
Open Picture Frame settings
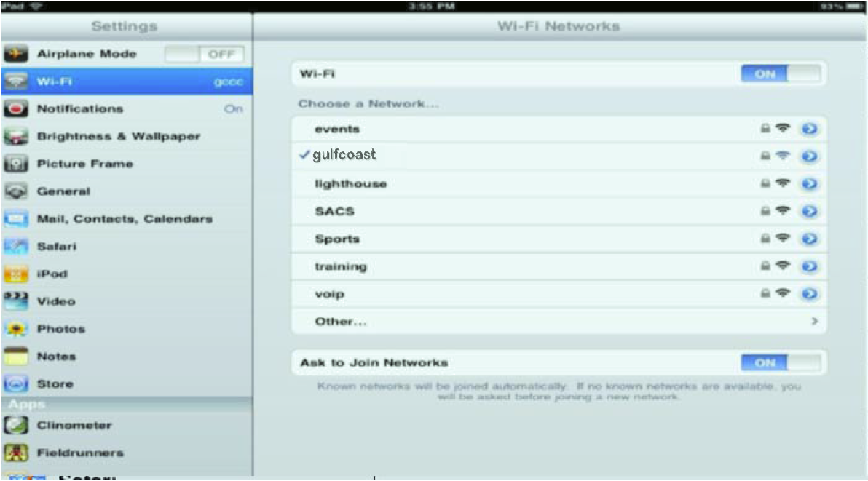point(126,164)
